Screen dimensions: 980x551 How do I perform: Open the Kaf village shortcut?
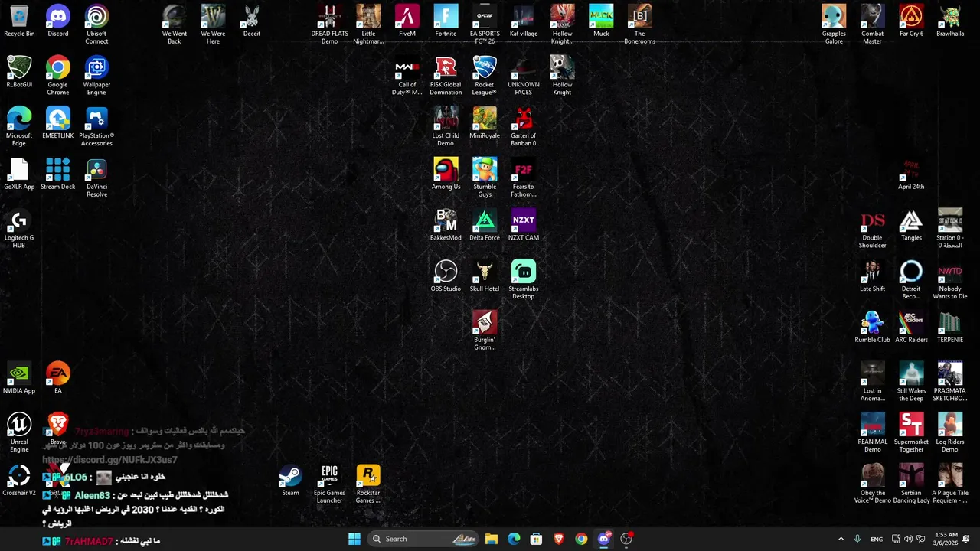coord(524,21)
